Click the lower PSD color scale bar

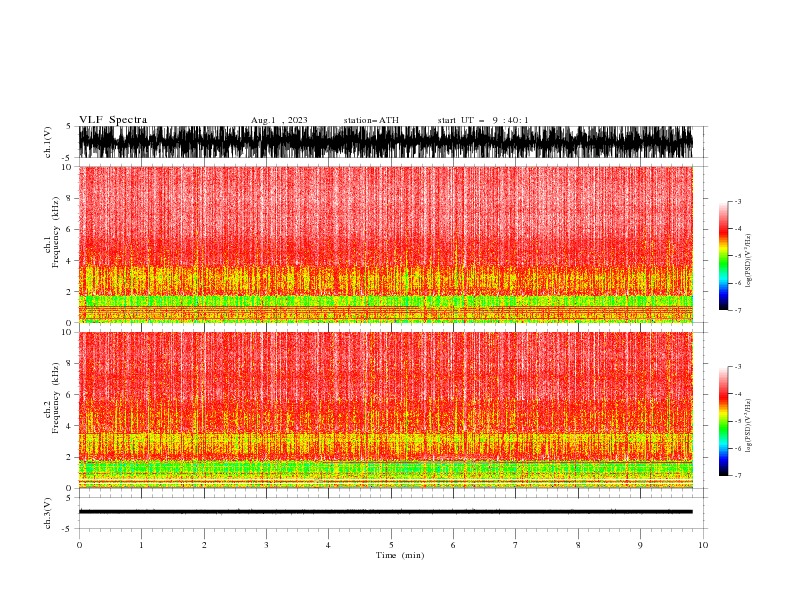pos(723,421)
